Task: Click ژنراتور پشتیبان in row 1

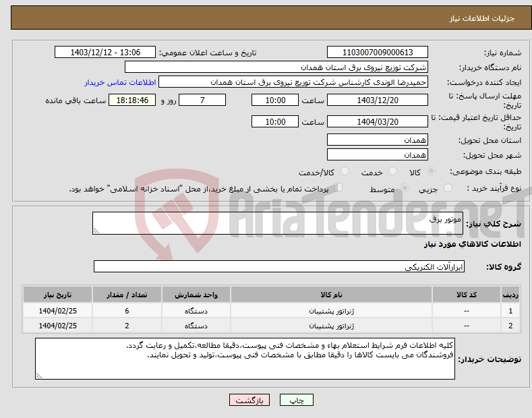Action: 332,311
